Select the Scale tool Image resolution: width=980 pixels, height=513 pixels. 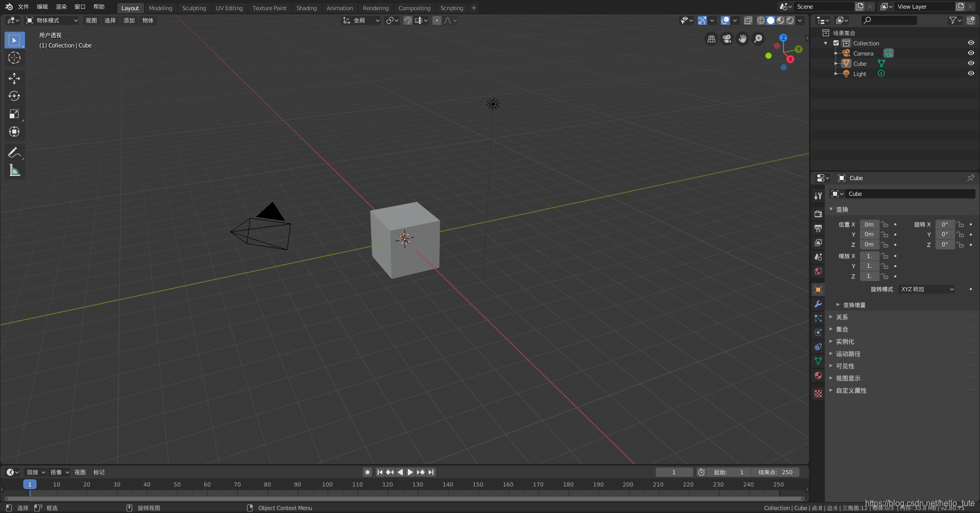pyautogui.click(x=14, y=114)
